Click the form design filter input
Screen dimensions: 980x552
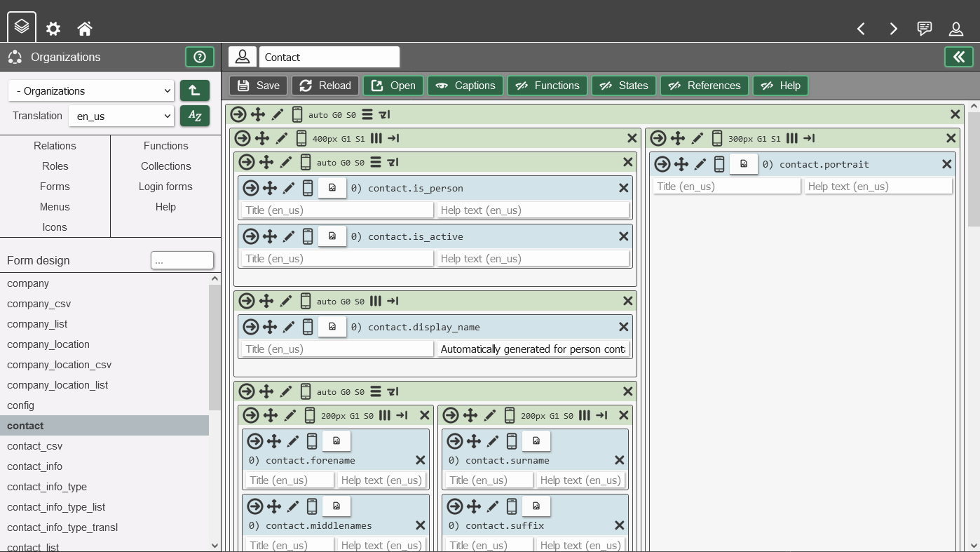click(182, 260)
